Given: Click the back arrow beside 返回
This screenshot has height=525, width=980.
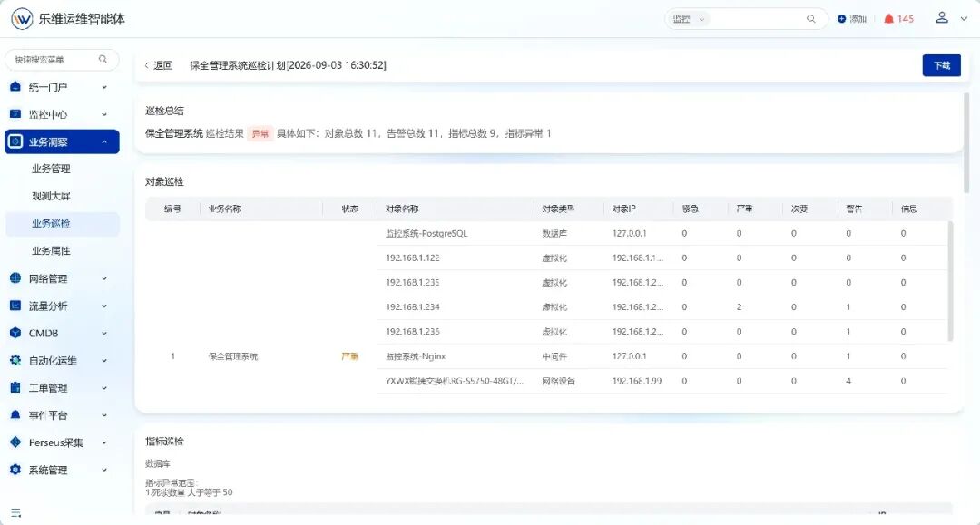Looking at the screenshot, I should click(x=147, y=65).
